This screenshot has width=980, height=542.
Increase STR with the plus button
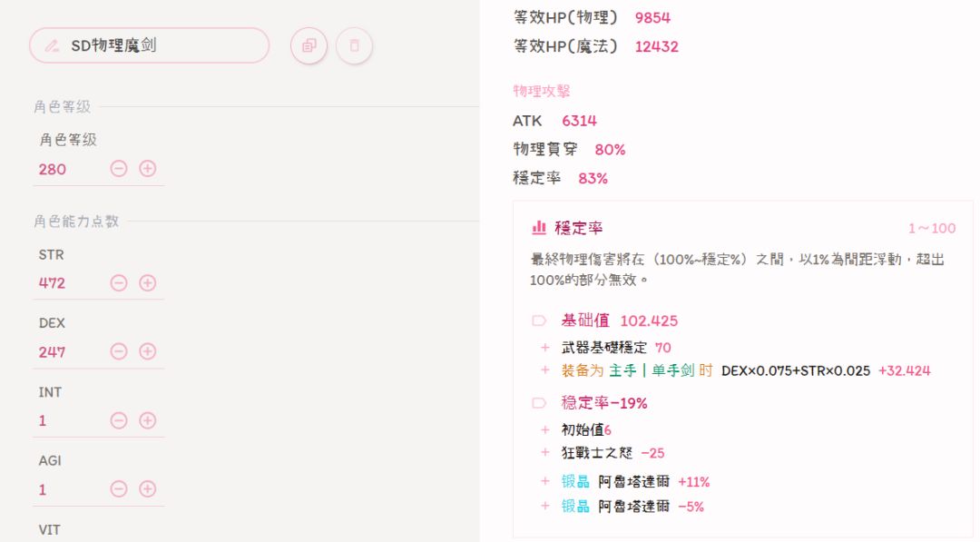tap(147, 282)
